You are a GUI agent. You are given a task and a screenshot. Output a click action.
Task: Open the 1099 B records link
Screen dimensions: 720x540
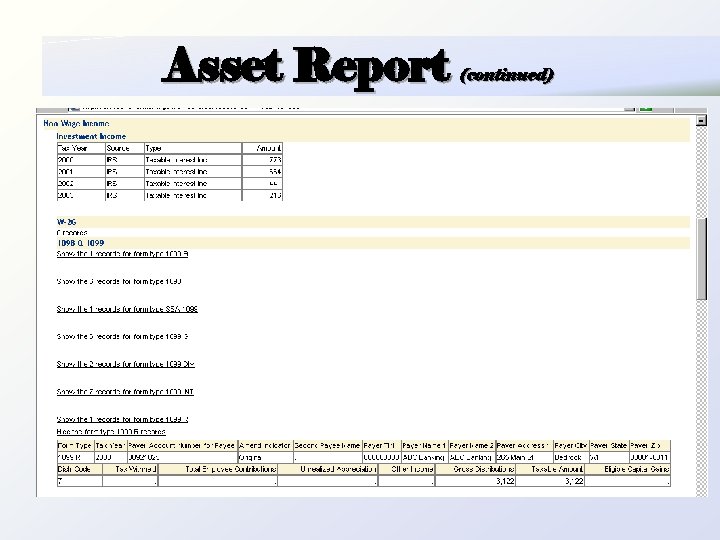click(x=122, y=254)
